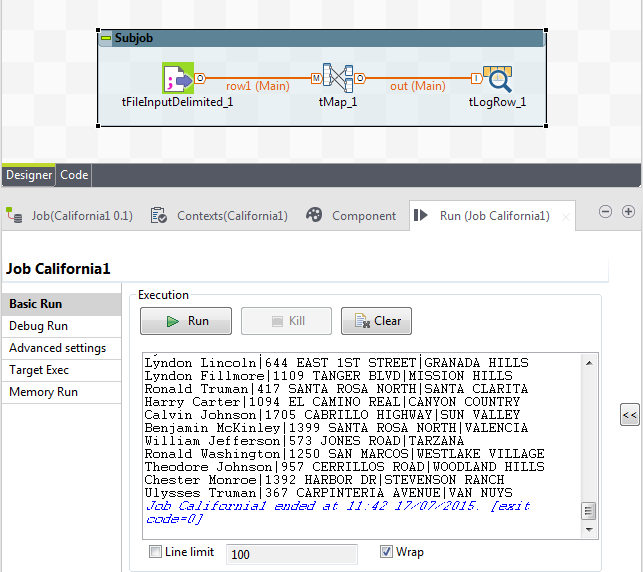Select the tMap_1 component icon
Viewport: 643px width, 572px height.
click(x=337, y=78)
